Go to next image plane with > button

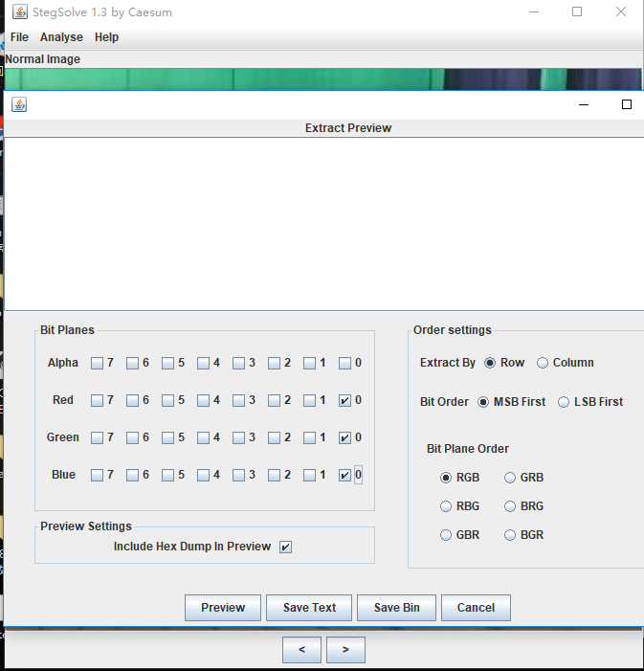click(345, 650)
